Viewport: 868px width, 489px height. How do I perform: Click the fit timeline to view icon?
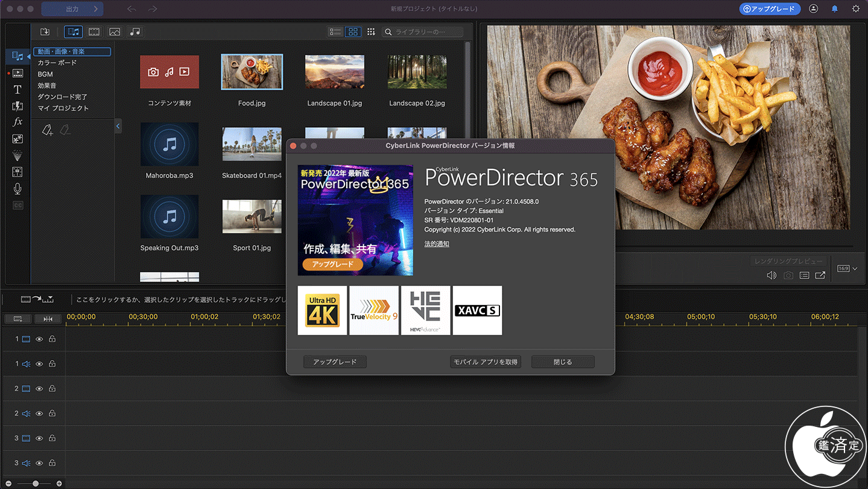click(x=48, y=318)
